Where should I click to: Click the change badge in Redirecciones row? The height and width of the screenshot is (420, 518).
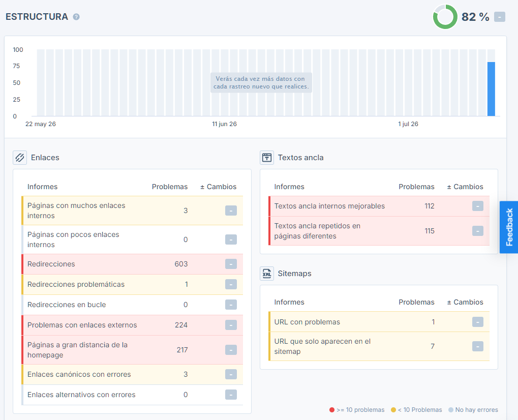(x=231, y=264)
